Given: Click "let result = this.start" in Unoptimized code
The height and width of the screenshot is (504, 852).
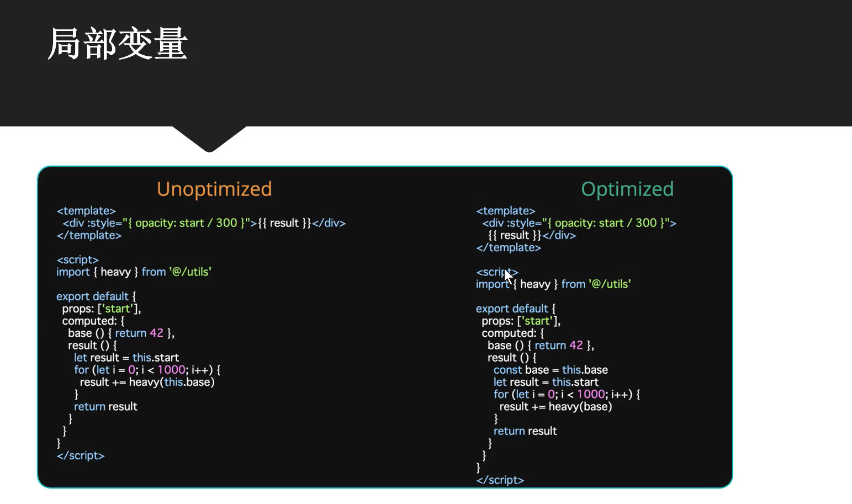Looking at the screenshot, I should 126,358.
